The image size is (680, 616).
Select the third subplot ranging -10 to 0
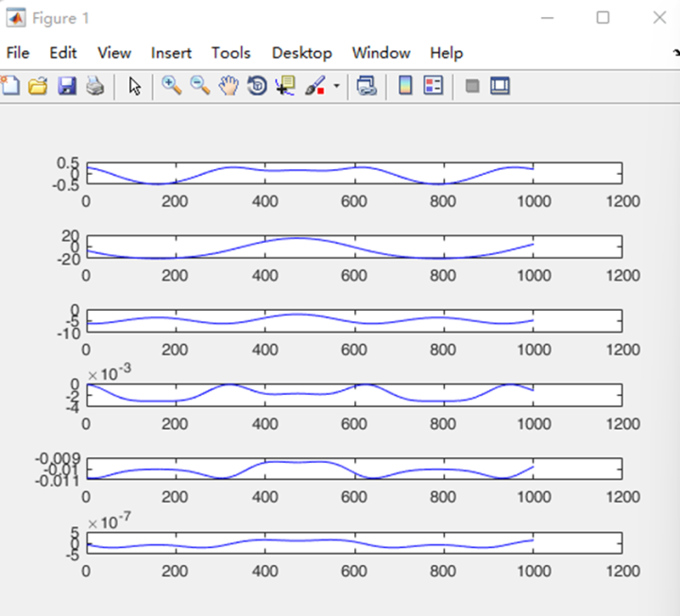[354, 321]
